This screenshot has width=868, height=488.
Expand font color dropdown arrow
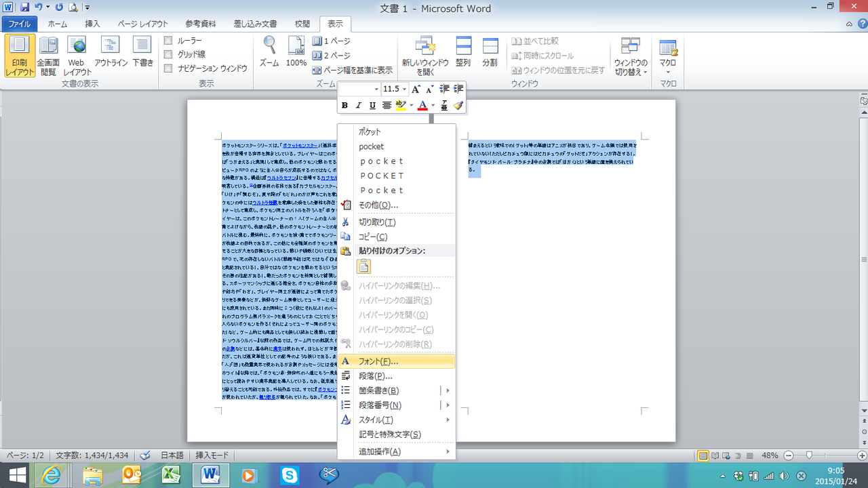[x=433, y=105]
